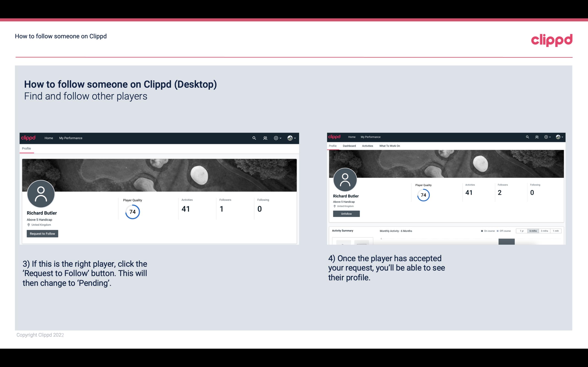Click the 'Unfollow' button on right profile
588x367 pixels.
click(x=346, y=214)
